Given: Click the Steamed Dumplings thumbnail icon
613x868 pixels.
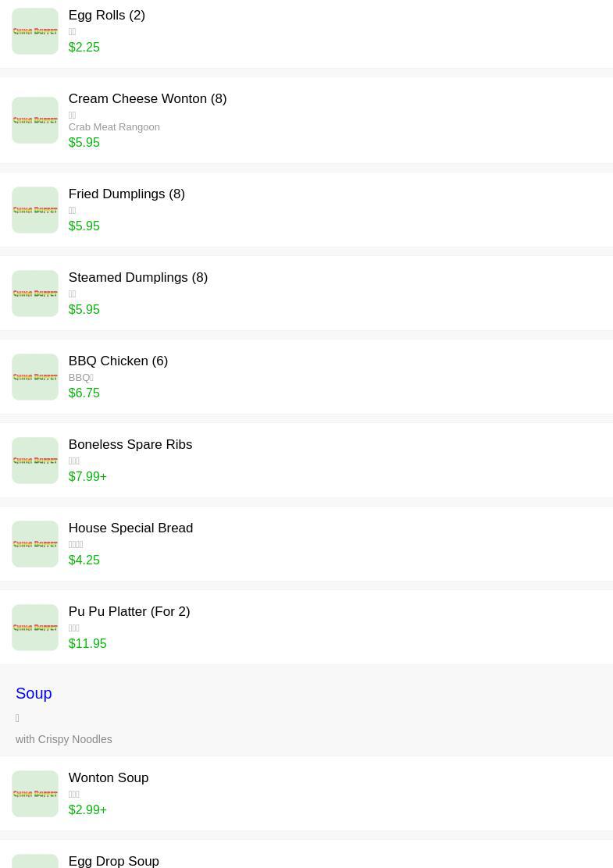Looking at the screenshot, I should pos(35,293).
